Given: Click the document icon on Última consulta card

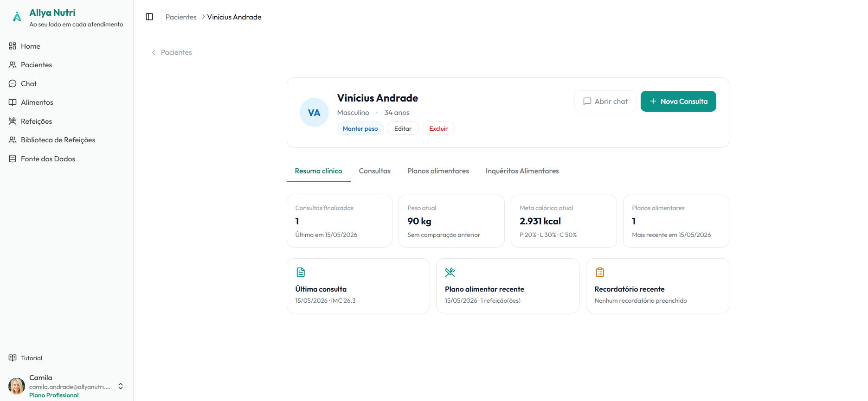Looking at the screenshot, I should click(x=301, y=272).
